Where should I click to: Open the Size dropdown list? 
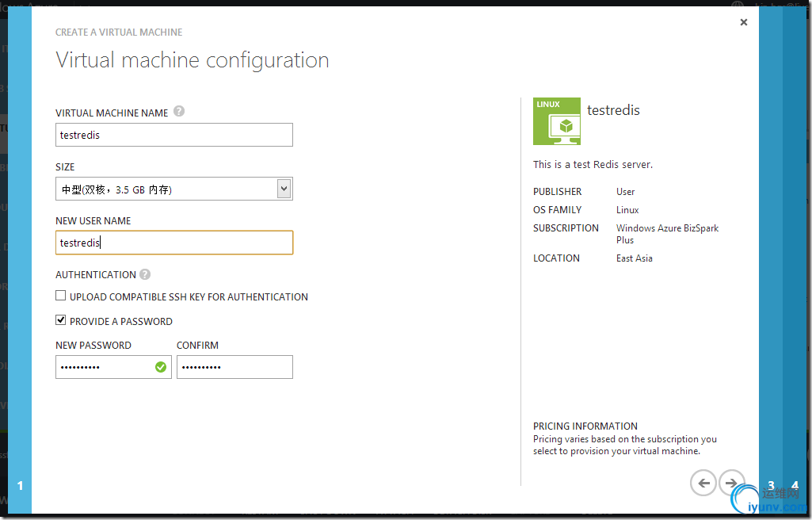pyautogui.click(x=174, y=189)
